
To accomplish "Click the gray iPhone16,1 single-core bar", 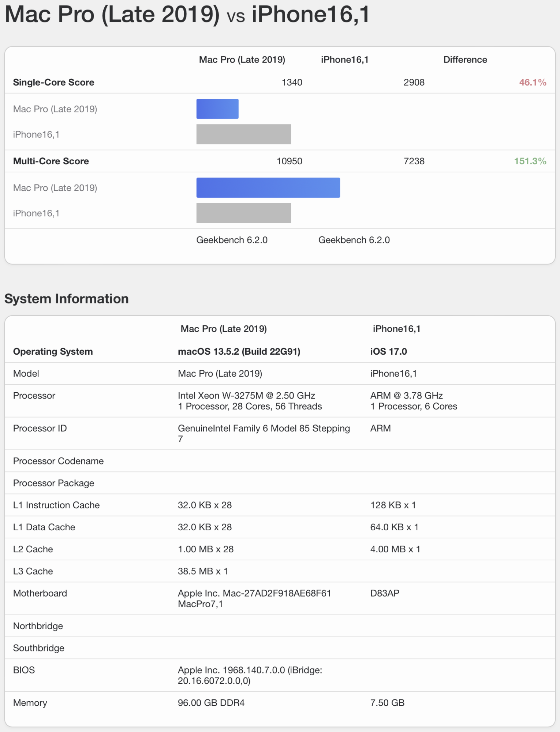I will 244,134.
